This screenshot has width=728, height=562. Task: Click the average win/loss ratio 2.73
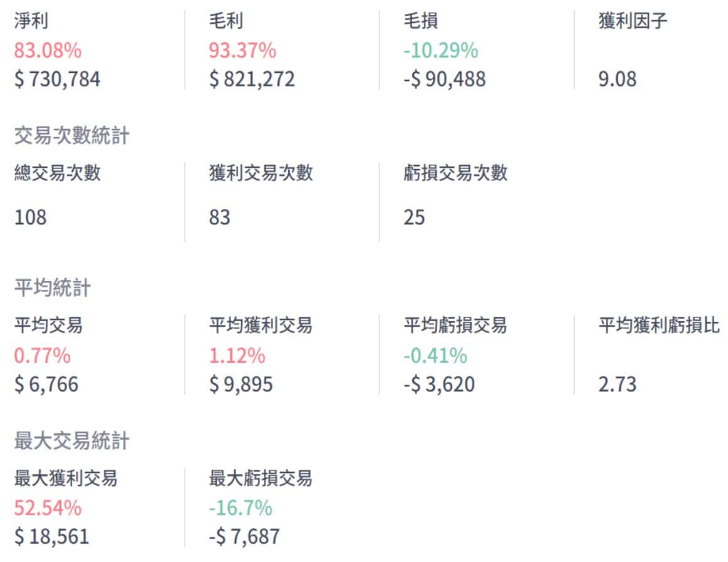(617, 384)
